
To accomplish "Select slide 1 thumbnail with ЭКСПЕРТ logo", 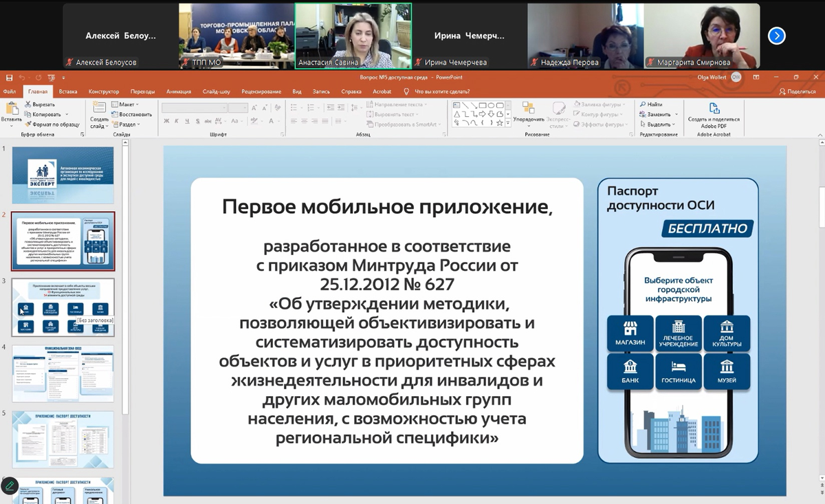I will pyautogui.click(x=63, y=175).
